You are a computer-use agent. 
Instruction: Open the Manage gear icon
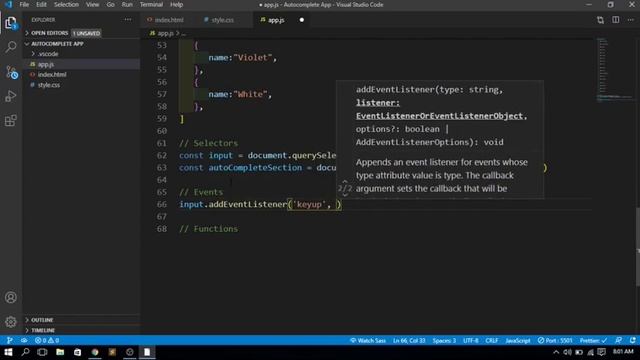pyautogui.click(x=11, y=322)
